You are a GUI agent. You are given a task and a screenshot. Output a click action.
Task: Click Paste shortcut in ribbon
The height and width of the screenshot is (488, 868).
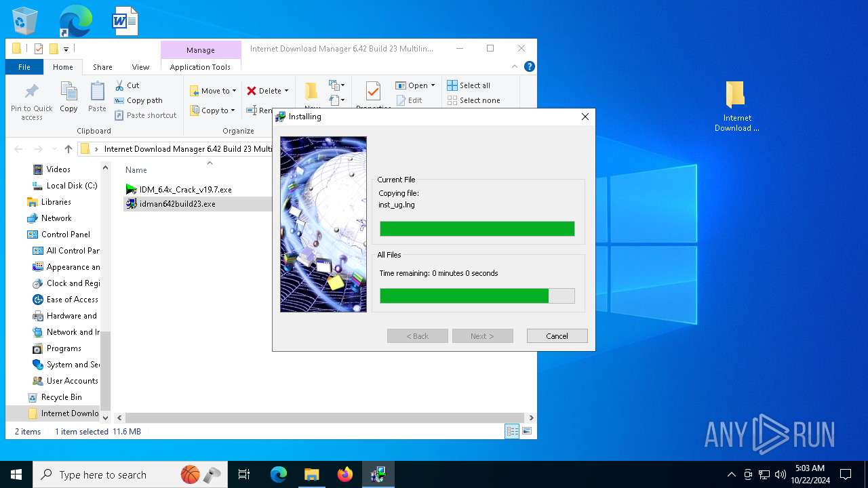tap(145, 115)
